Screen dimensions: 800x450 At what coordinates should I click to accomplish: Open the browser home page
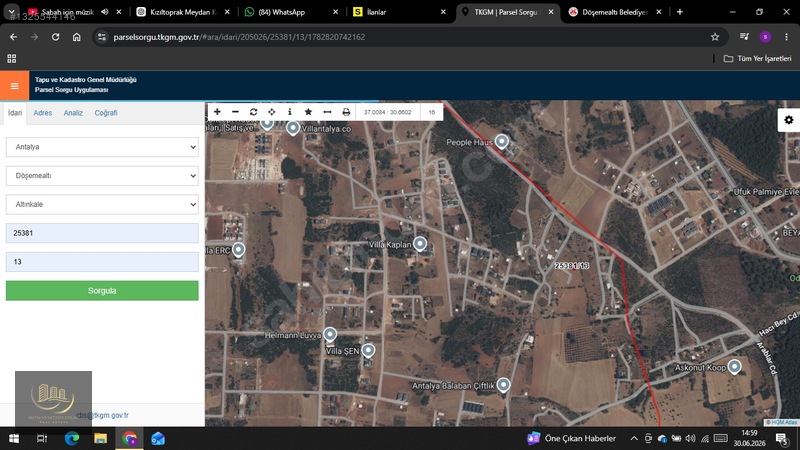click(x=77, y=37)
